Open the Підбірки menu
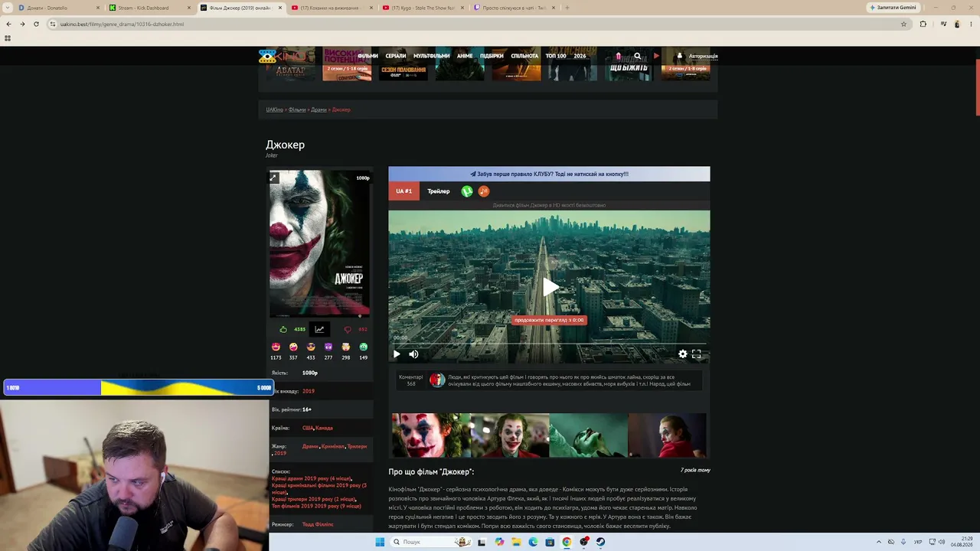980x551 pixels. pos(492,56)
